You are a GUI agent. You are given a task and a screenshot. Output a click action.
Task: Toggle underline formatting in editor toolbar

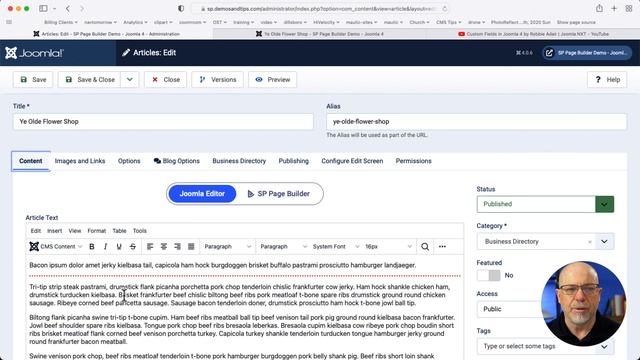[x=119, y=247]
